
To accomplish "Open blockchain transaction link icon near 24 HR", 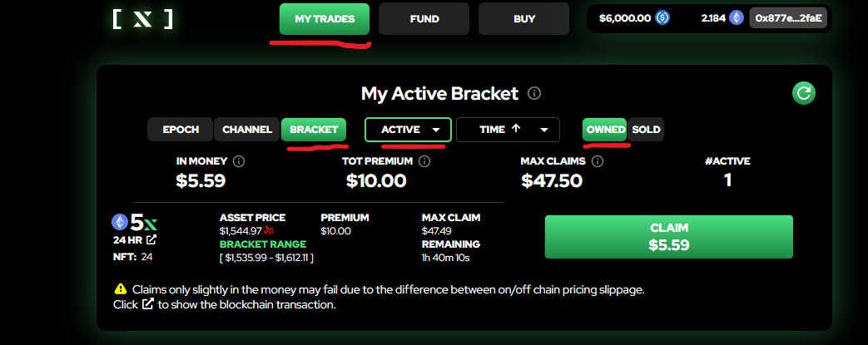I will pyautogui.click(x=151, y=240).
